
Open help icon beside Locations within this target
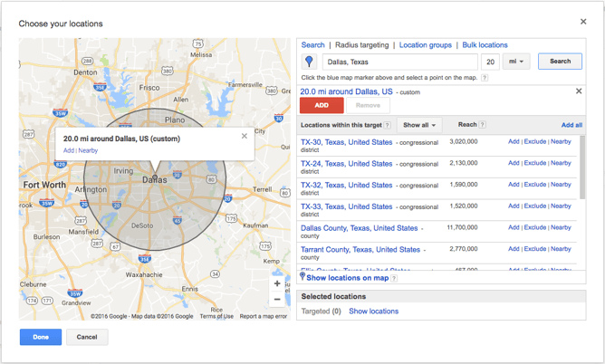pos(388,125)
